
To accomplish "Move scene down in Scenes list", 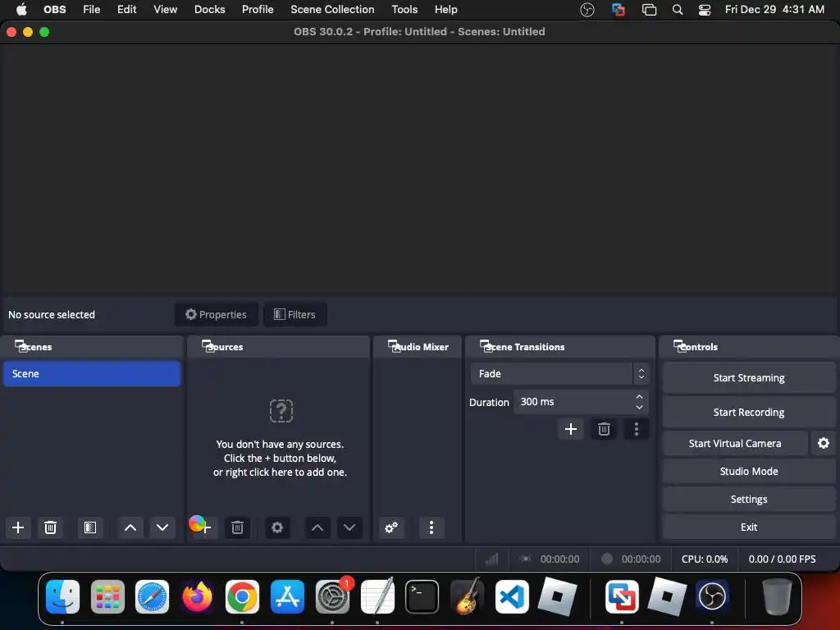I will tap(162, 527).
